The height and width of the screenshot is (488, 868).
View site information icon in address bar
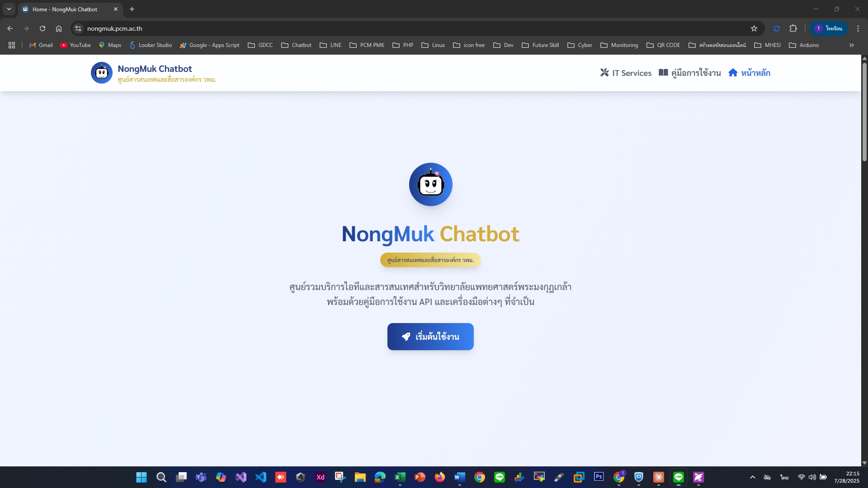click(78, 28)
